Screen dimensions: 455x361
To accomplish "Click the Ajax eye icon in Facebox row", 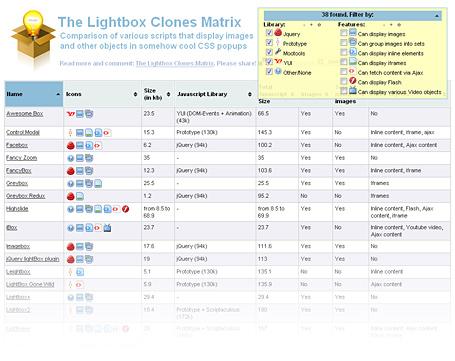I will tap(98, 146).
